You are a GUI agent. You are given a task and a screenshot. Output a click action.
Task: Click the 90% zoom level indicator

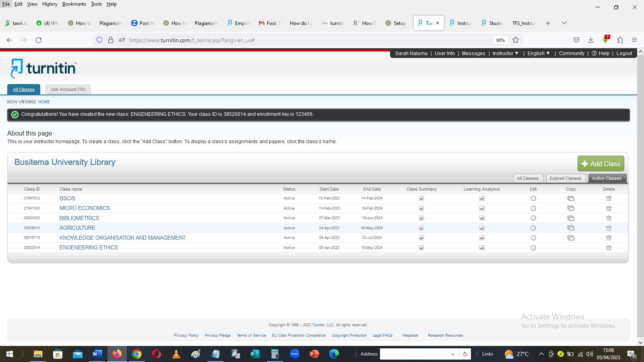click(x=500, y=40)
